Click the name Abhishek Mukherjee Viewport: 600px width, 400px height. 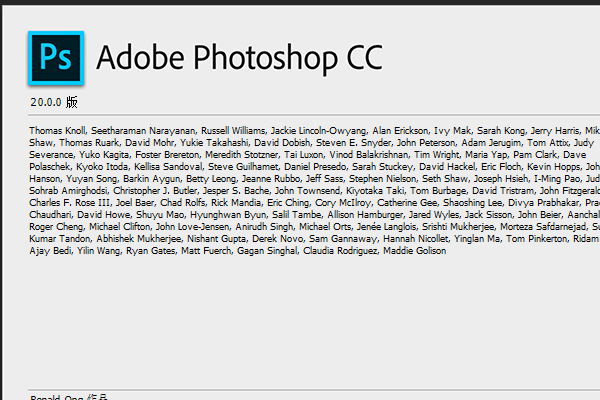click(x=139, y=239)
